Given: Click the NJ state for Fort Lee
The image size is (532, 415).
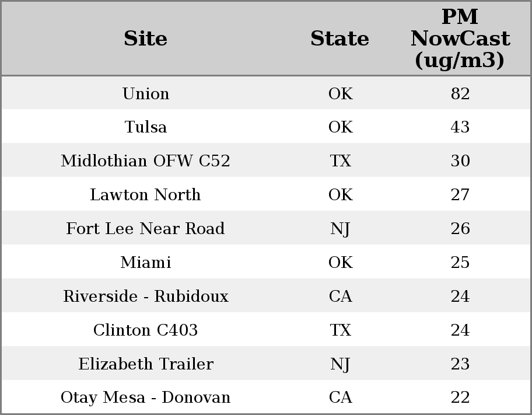Looking at the screenshot, I should click(340, 229).
